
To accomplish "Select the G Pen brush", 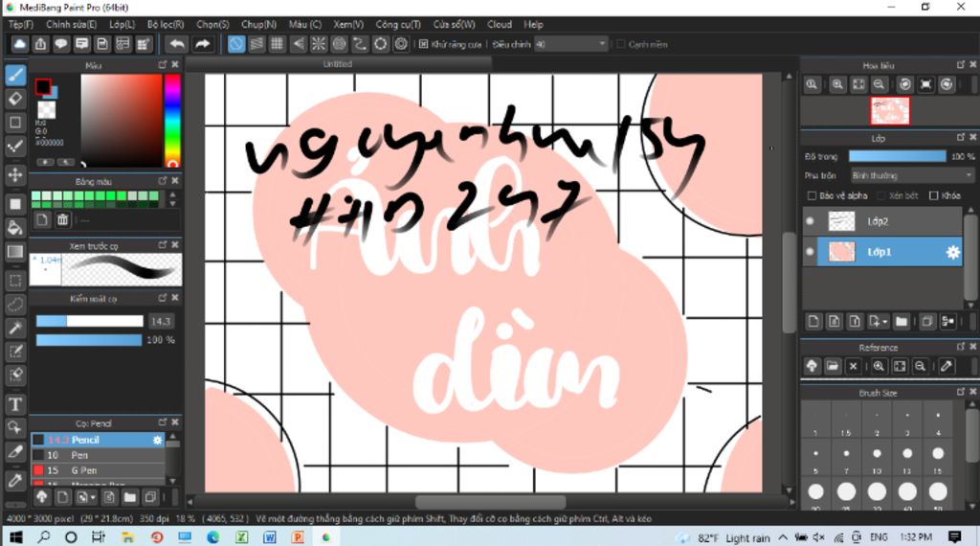I will (x=99, y=470).
